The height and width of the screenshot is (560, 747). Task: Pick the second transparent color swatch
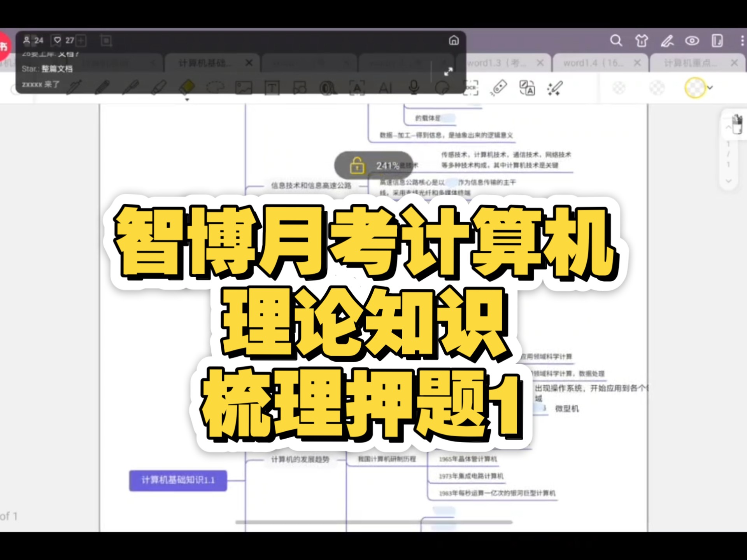657,88
